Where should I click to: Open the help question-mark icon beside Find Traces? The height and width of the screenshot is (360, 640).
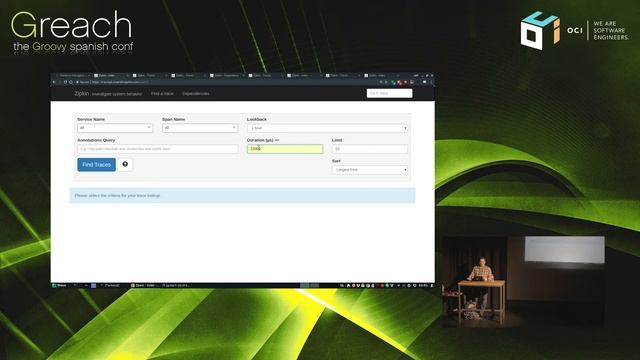coord(125,164)
